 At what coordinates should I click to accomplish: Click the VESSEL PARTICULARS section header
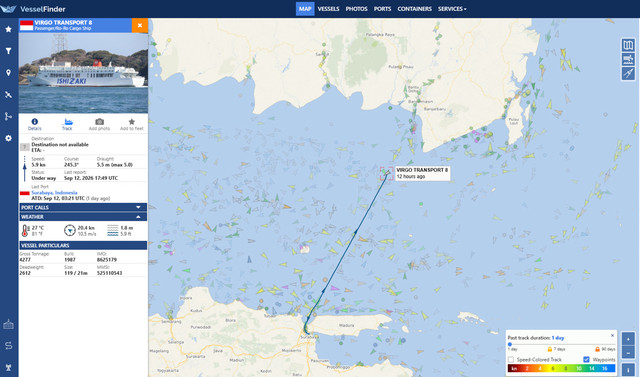pyautogui.click(x=83, y=245)
